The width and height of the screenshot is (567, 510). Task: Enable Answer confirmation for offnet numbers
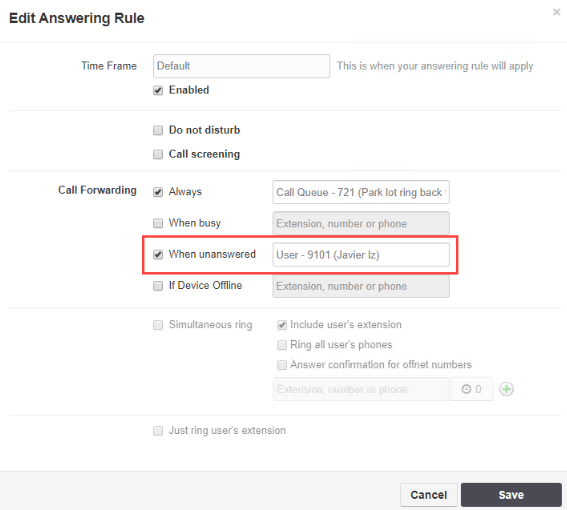tap(282, 365)
